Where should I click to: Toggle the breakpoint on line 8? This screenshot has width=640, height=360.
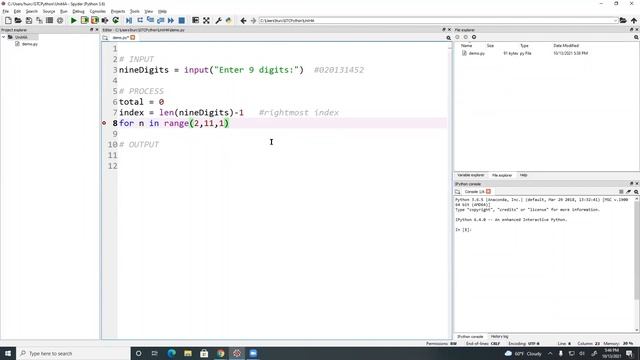click(104, 123)
